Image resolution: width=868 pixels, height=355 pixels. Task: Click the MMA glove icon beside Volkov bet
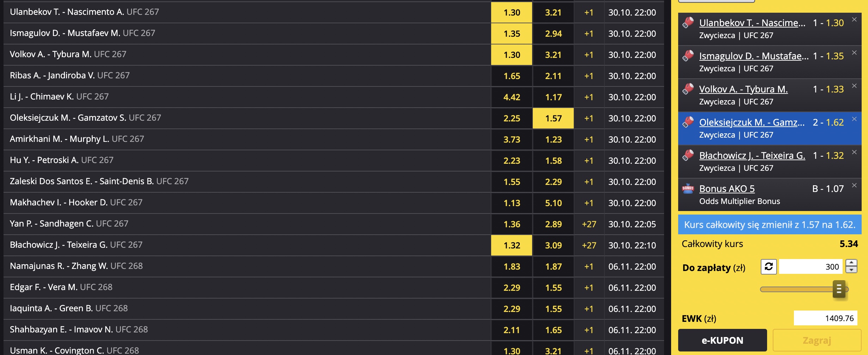click(688, 89)
